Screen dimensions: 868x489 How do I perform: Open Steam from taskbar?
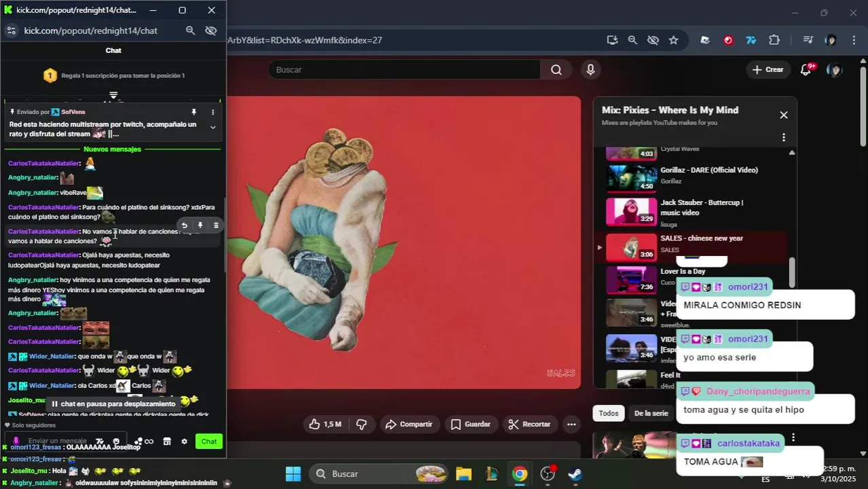tap(575, 473)
